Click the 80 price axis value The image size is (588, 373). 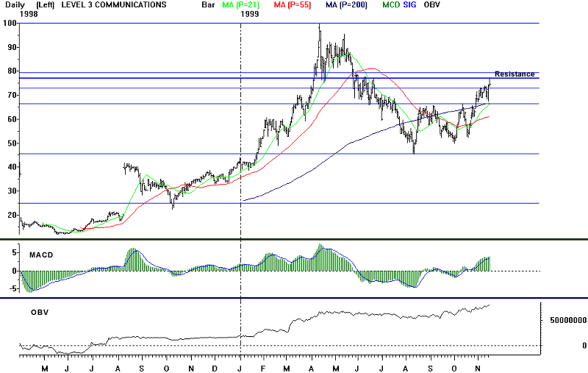12,71
